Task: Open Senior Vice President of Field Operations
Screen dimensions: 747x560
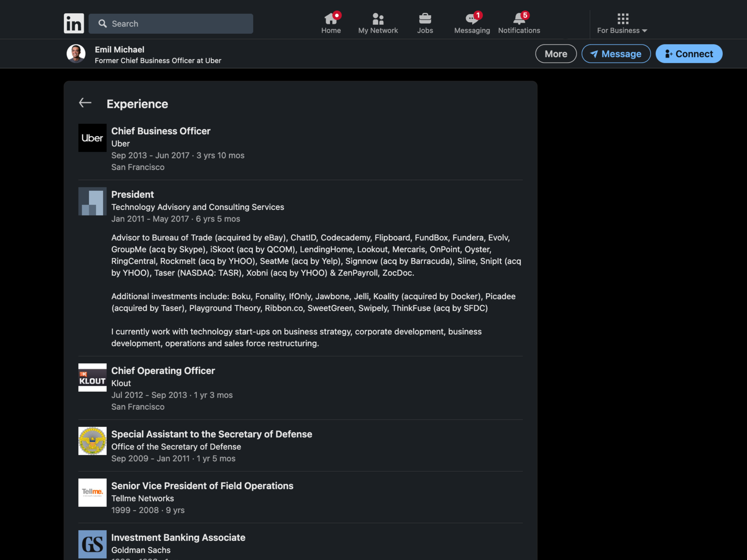Action: [x=202, y=486]
